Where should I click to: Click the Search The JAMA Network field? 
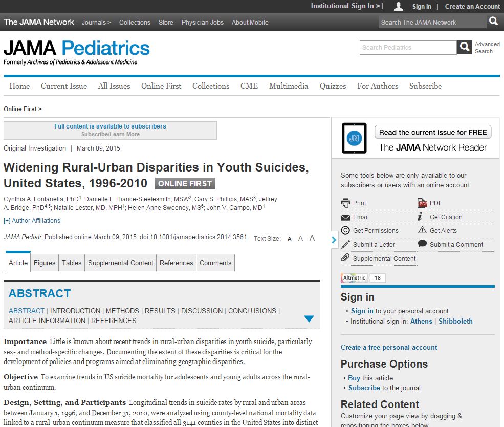point(432,22)
